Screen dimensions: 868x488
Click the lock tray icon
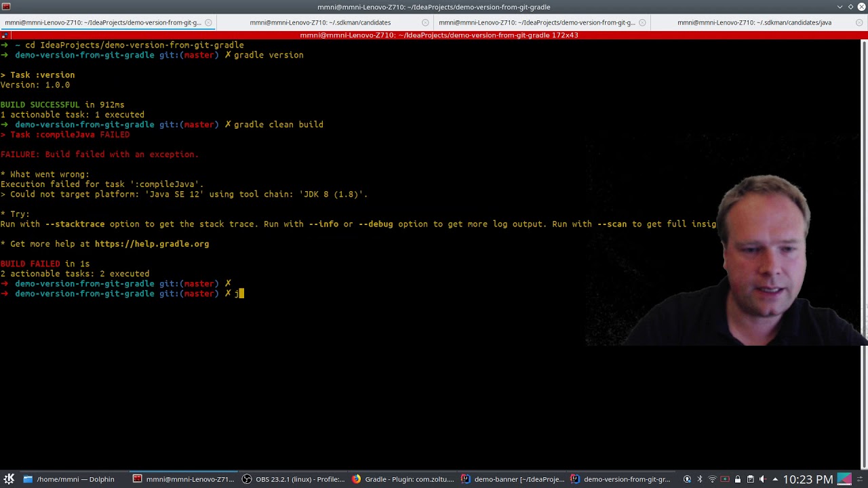[737, 479]
